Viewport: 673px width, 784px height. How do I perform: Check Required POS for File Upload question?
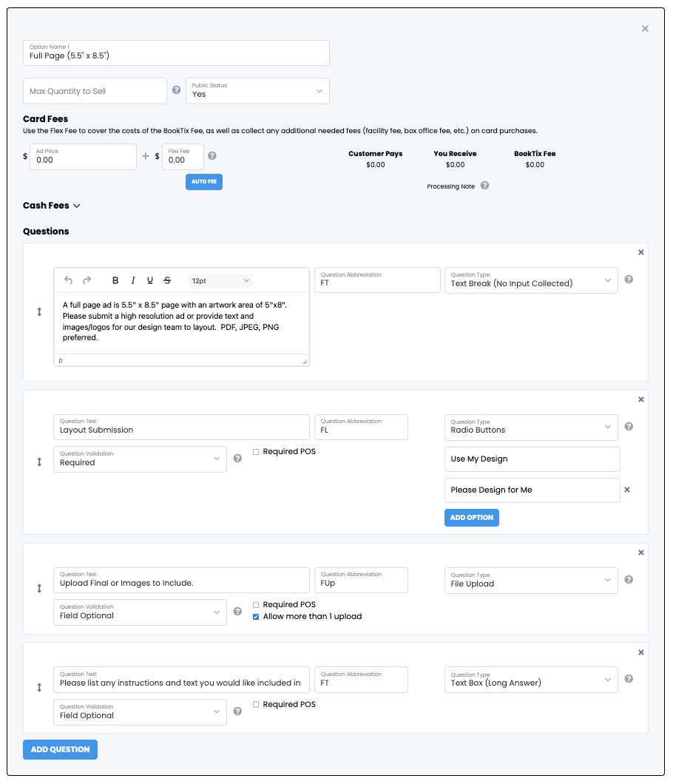pos(256,604)
